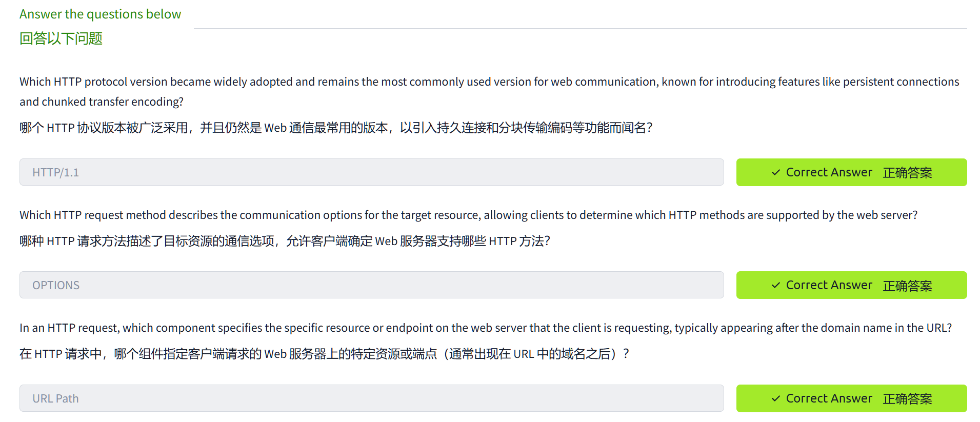This screenshot has height=422, width=980.
Task: Click '正确答案' label in the OPTIONS row
Action: (x=907, y=286)
